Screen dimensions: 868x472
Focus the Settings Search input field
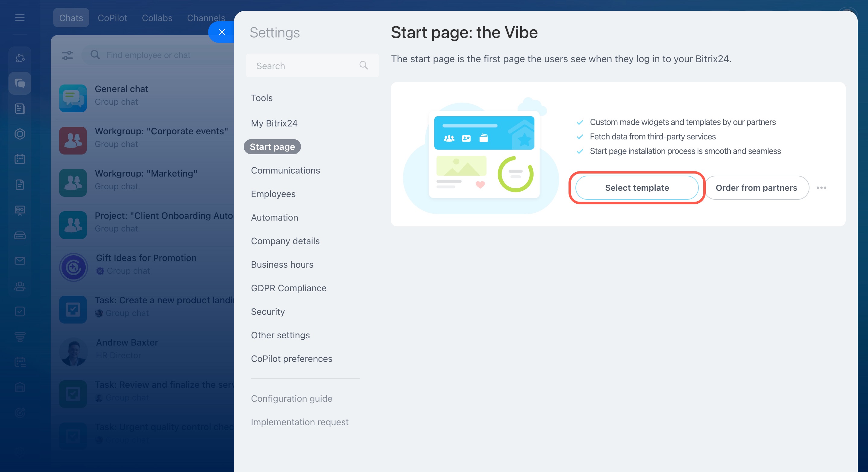click(312, 65)
